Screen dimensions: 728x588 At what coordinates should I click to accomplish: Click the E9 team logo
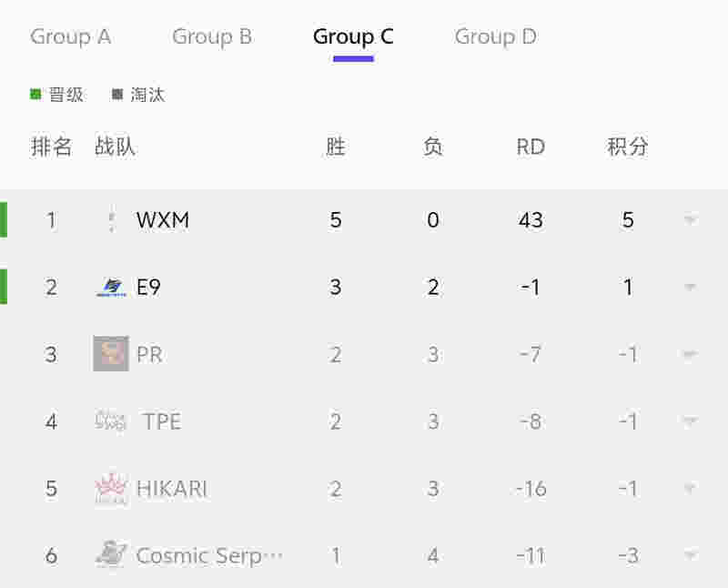pos(111,287)
